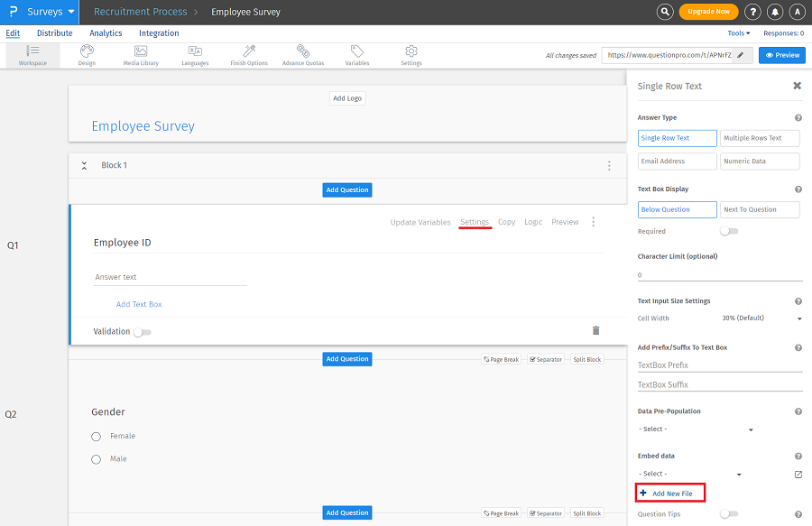Collapse Block 1 with the chevron
812x526 pixels.
pos(84,165)
